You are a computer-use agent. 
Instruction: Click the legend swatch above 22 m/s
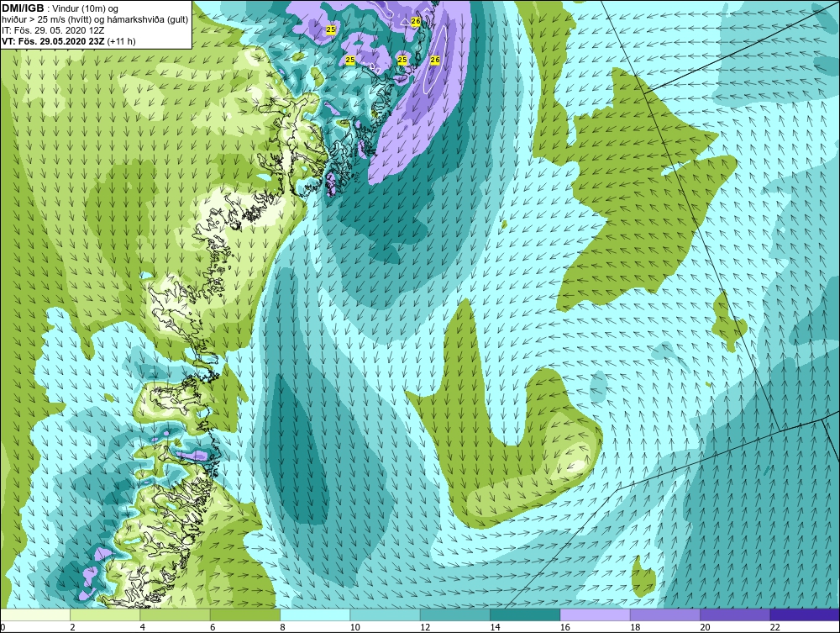pos(806,615)
